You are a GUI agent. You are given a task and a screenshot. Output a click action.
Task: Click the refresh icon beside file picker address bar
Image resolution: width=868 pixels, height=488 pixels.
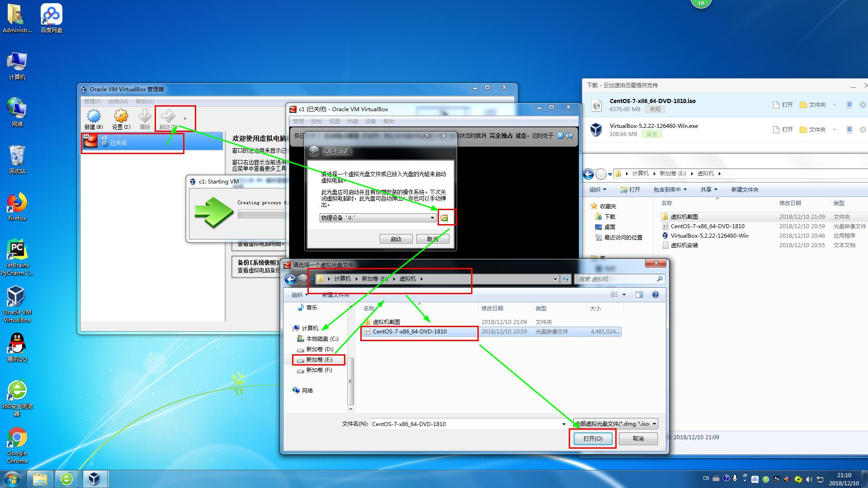click(566, 279)
